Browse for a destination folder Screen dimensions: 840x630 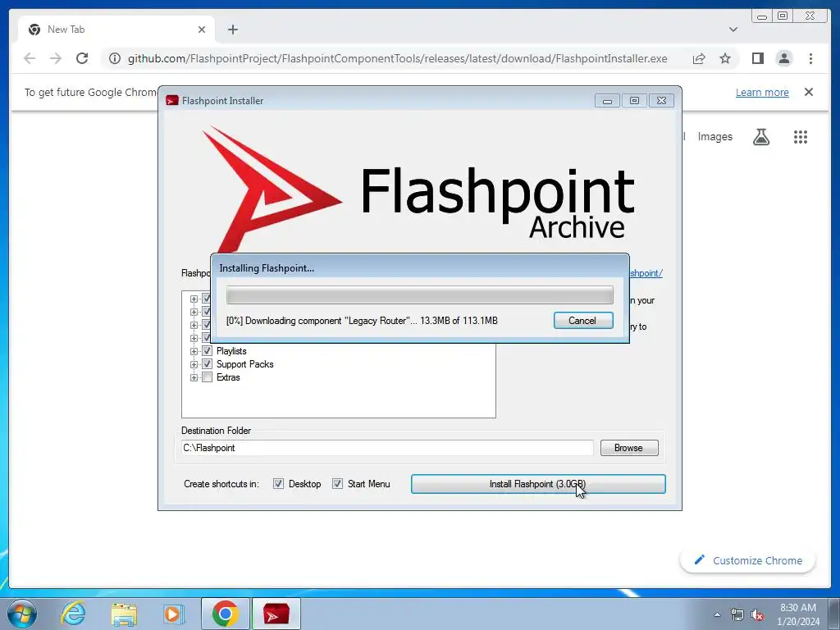[x=629, y=448]
